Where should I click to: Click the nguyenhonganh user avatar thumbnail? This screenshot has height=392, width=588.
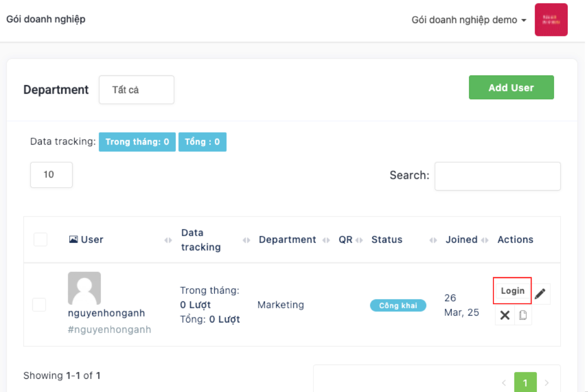[x=84, y=288]
